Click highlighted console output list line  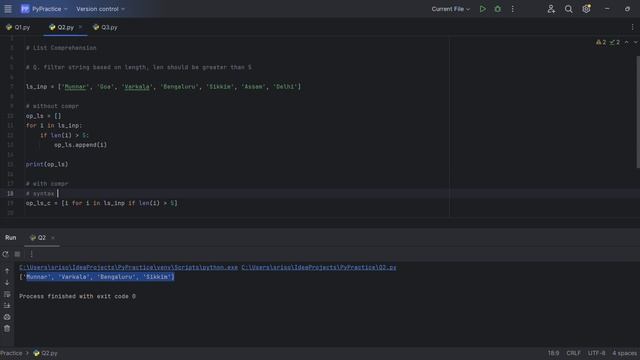pyautogui.click(x=97, y=277)
